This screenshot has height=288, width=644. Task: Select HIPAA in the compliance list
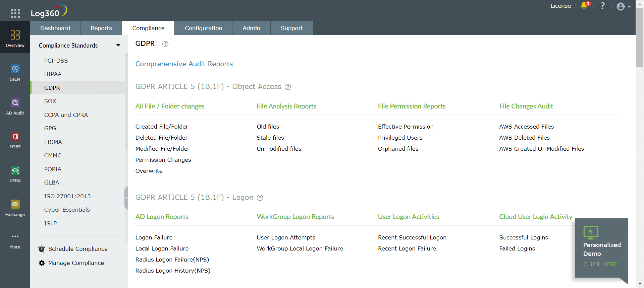point(53,74)
